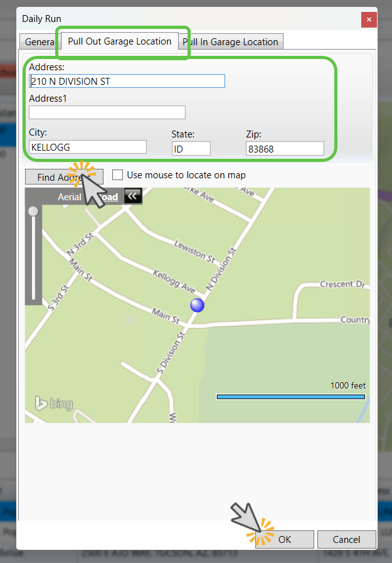The height and width of the screenshot is (563, 392).
Task: Click the blue location marker on map
Action: (197, 305)
